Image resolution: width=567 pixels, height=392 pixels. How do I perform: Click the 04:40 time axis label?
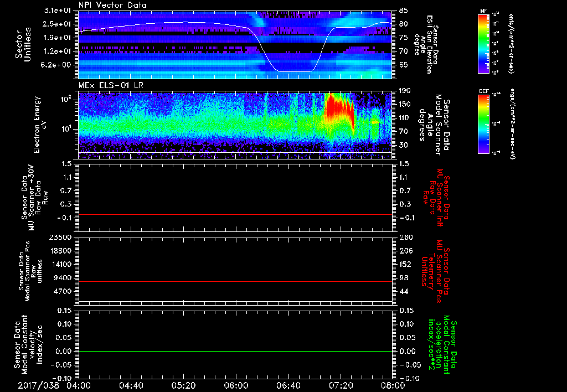131,385
